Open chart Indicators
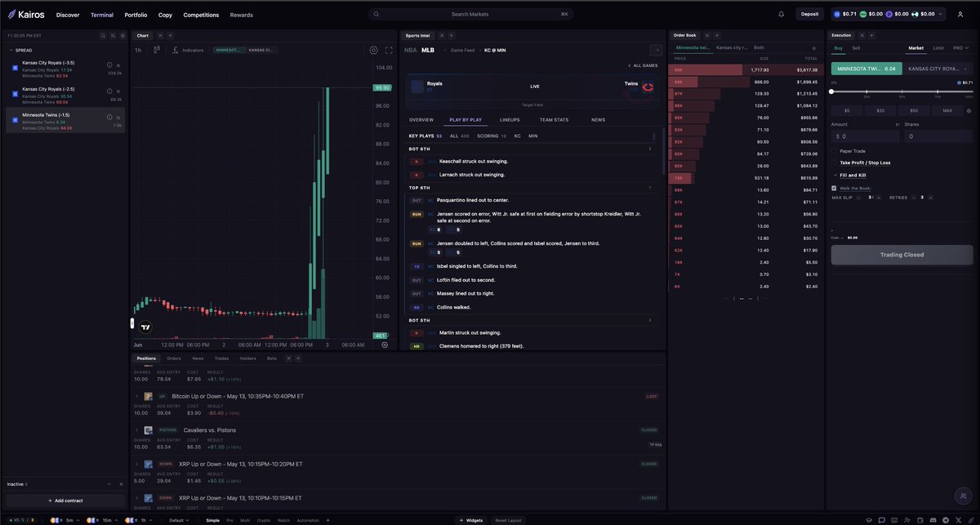The image size is (980, 525). 188,50
